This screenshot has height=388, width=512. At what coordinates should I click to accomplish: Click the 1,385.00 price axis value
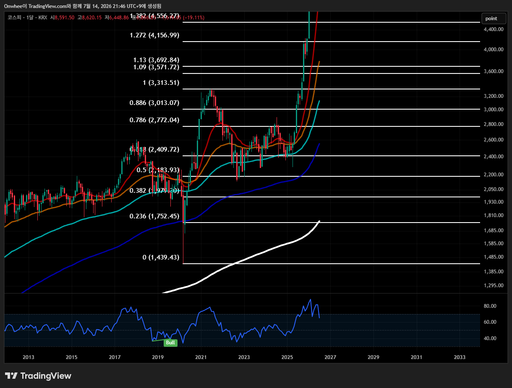click(494, 272)
